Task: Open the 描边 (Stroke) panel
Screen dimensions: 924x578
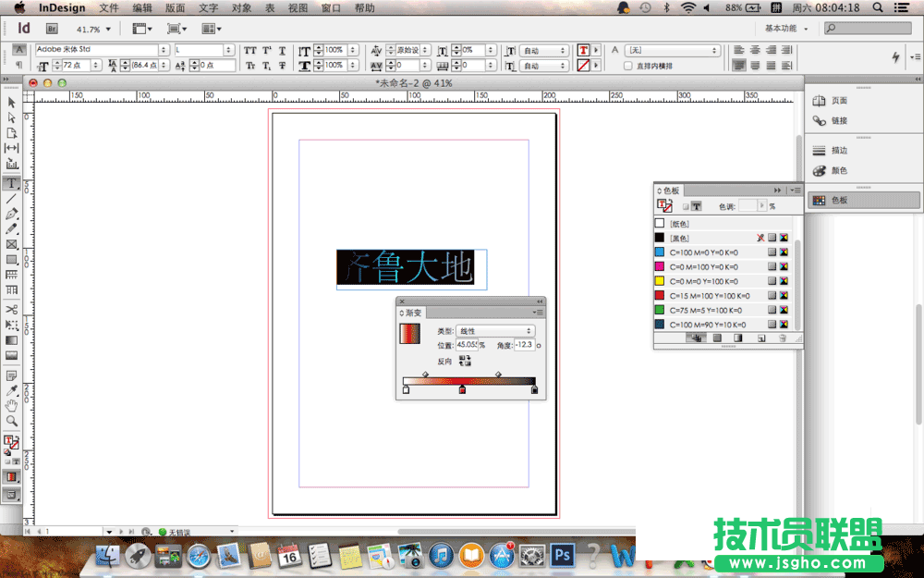Action: (836, 150)
